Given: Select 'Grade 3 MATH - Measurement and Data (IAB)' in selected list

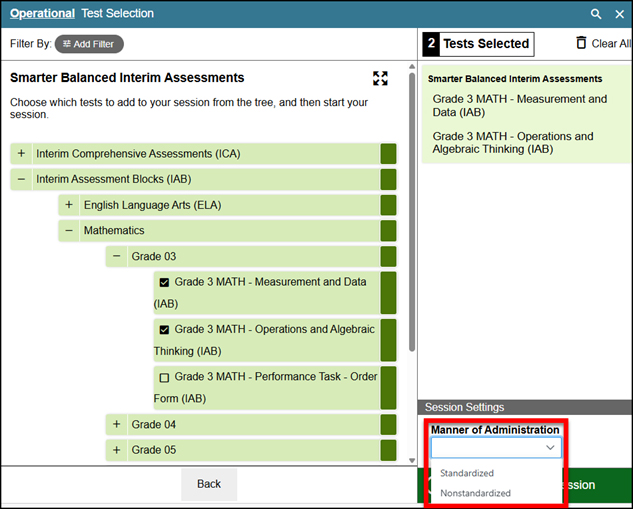Looking at the screenshot, I should pyautogui.click(x=520, y=105).
